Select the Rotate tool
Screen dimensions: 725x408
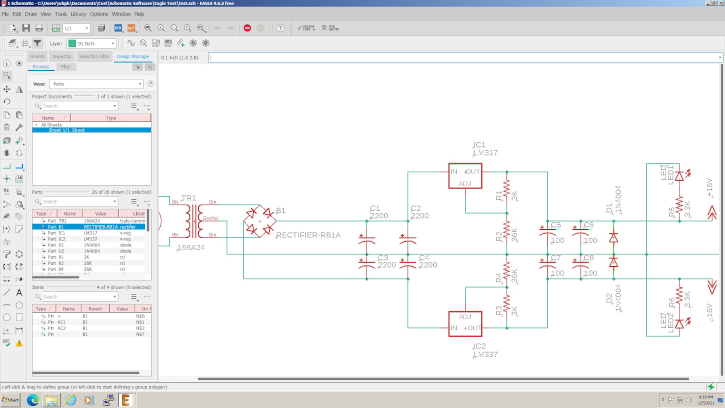pyautogui.click(x=6, y=101)
